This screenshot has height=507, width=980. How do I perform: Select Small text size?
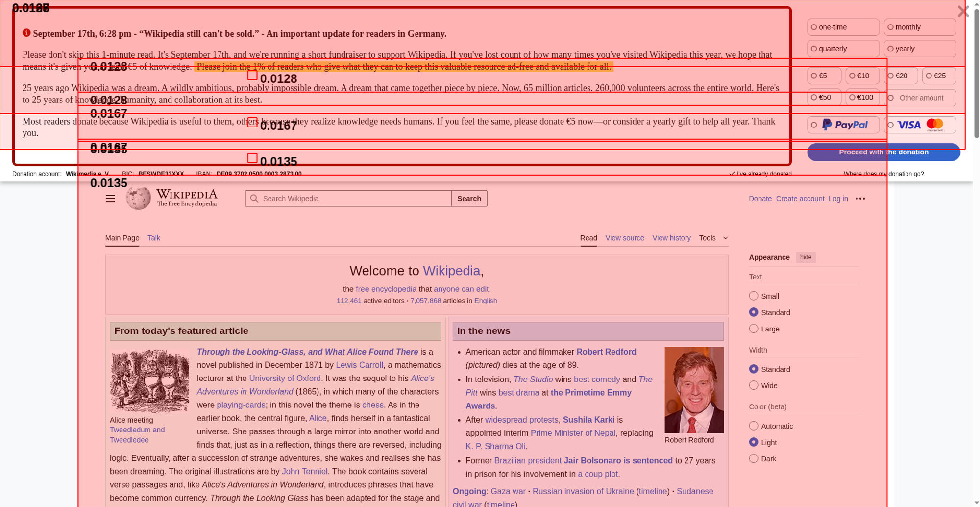754,296
